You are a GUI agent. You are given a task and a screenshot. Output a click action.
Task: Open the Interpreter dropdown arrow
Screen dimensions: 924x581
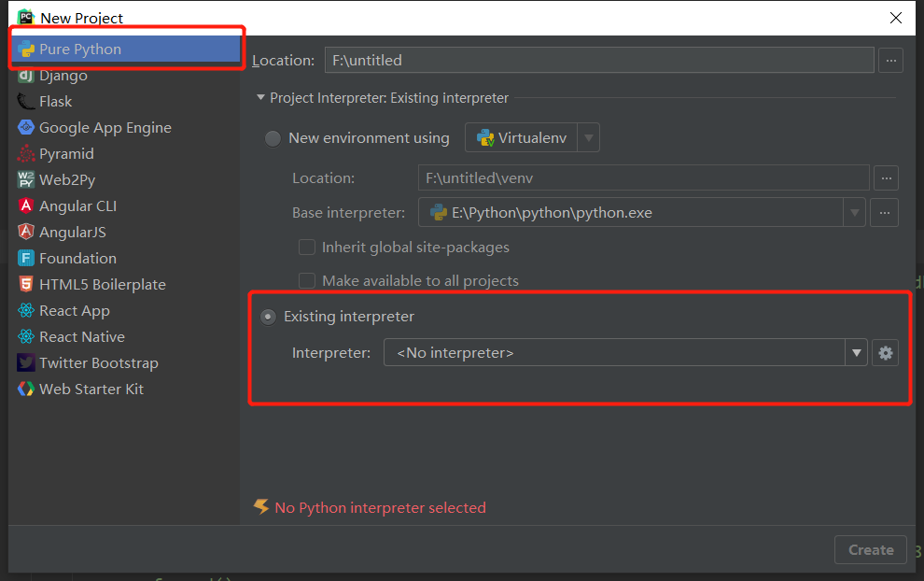(856, 353)
